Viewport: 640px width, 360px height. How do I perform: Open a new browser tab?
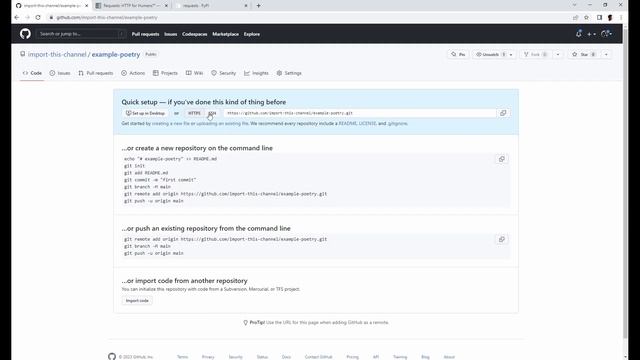pyautogui.click(x=258, y=6)
